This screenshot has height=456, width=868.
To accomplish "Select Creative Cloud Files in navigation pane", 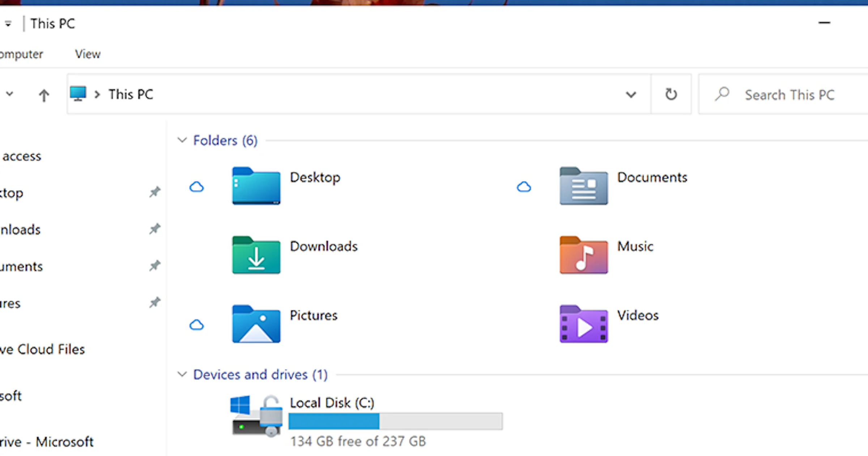I will (x=42, y=349).
